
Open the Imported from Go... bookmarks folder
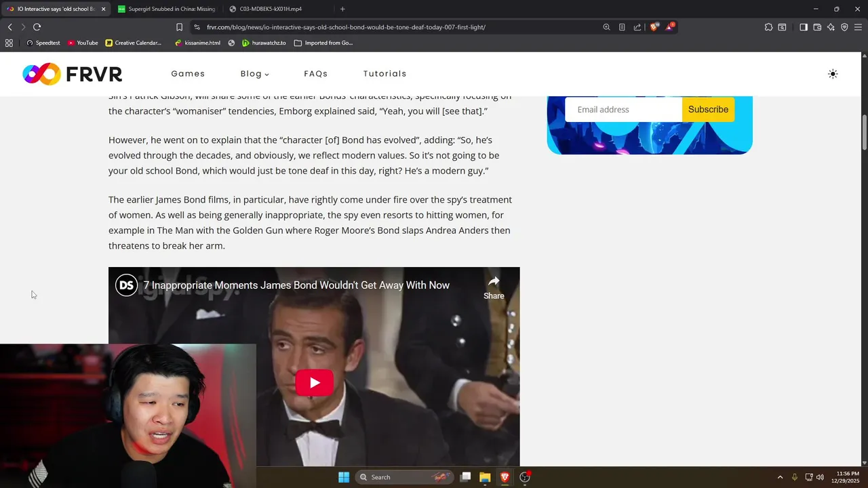coord(323,43)
